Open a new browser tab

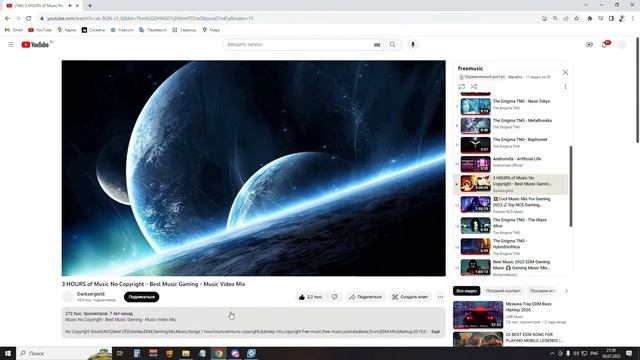click(90, 6)
